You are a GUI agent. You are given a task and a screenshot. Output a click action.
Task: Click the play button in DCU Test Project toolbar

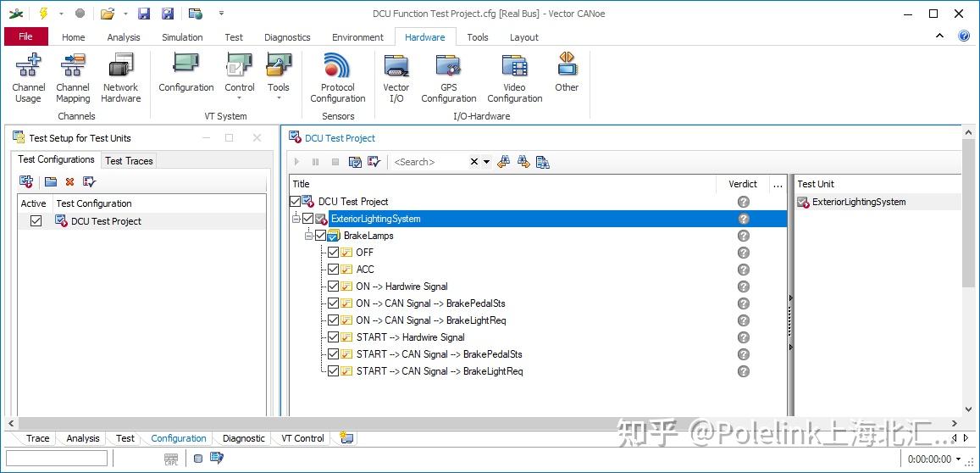click(x=296, y=162)
